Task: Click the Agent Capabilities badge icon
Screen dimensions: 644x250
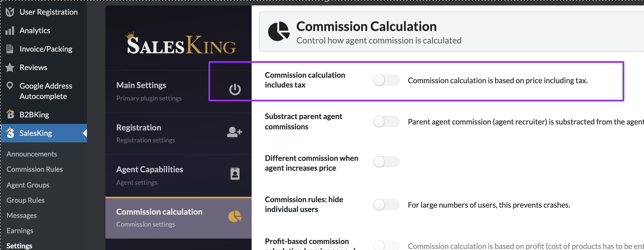Action: click(x=235, y=174)
